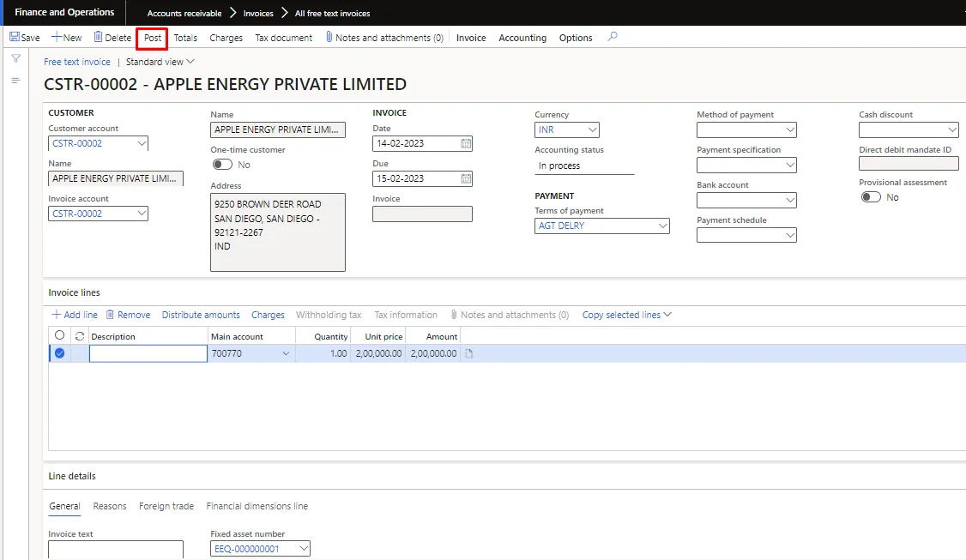
Task: Click the Totals button
Action: click(x=185, y=38)
